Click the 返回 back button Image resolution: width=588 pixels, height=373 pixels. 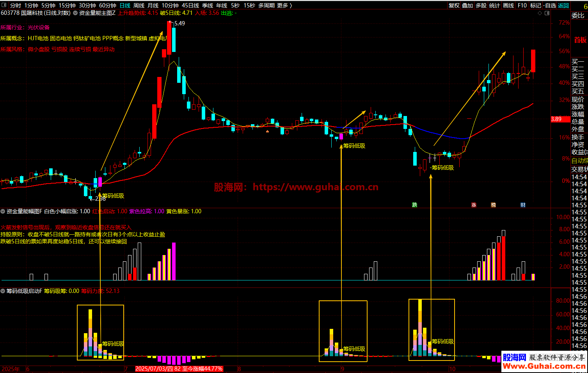[563, 5]
